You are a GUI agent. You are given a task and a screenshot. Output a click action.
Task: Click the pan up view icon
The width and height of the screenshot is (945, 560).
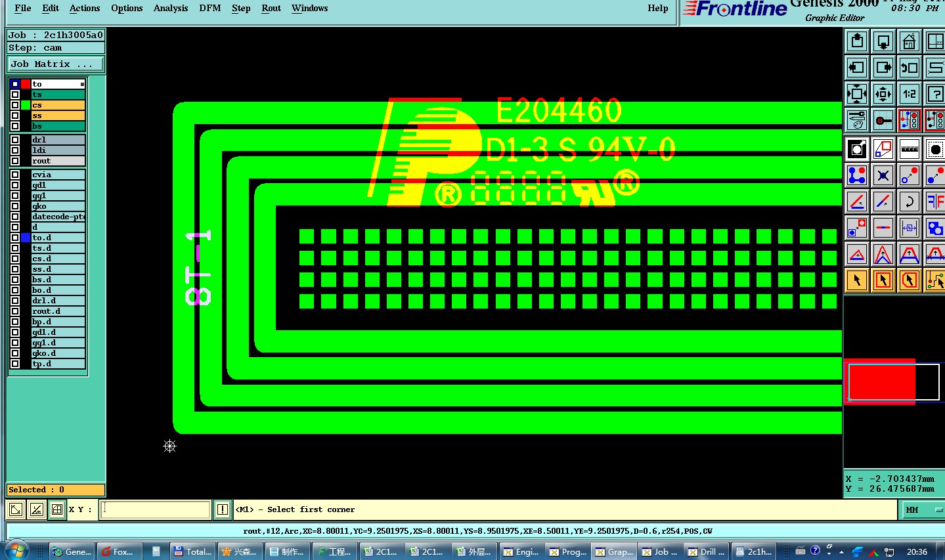click(857, 41)
